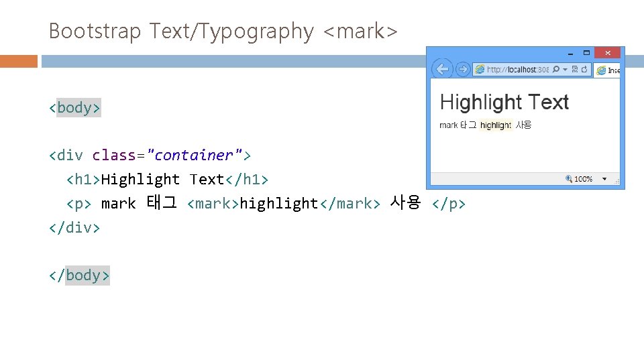Click the closing </body> tag in the code

(79, 276)
